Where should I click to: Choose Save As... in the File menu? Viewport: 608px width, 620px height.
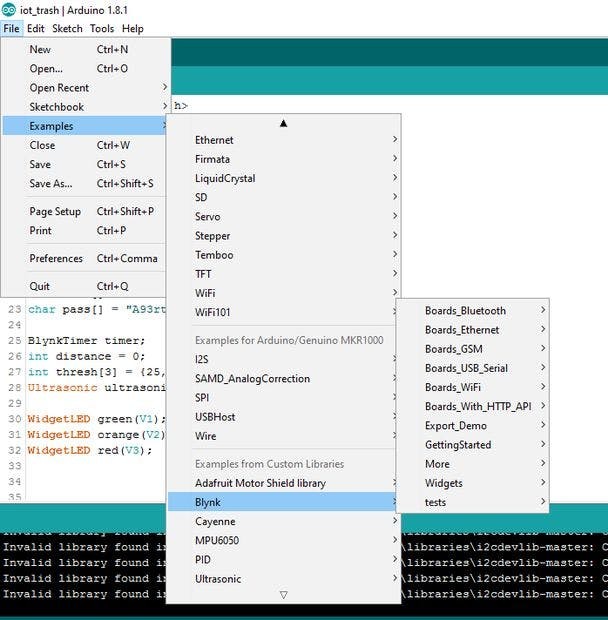[x=85, y=183]
